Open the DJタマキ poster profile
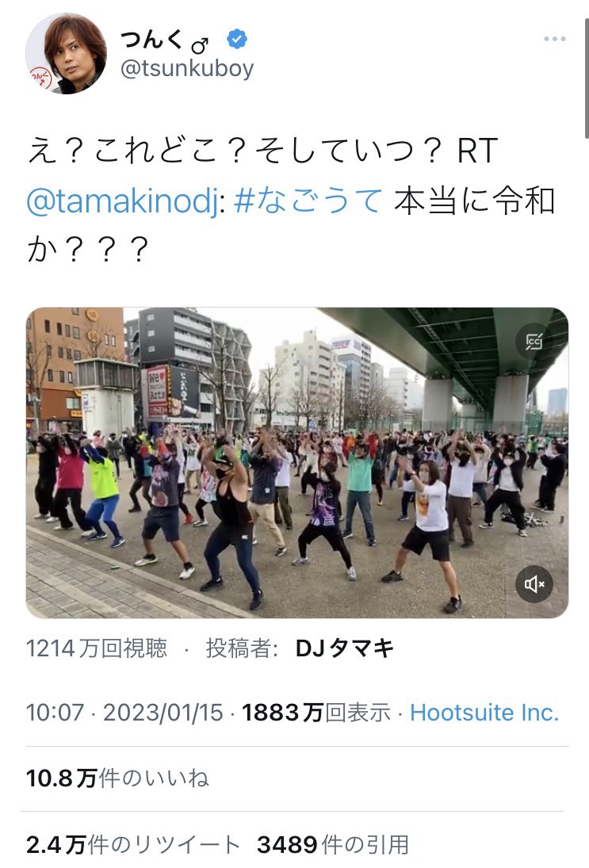Viewport: 589px width, 868px height. (x=344, y=648)
